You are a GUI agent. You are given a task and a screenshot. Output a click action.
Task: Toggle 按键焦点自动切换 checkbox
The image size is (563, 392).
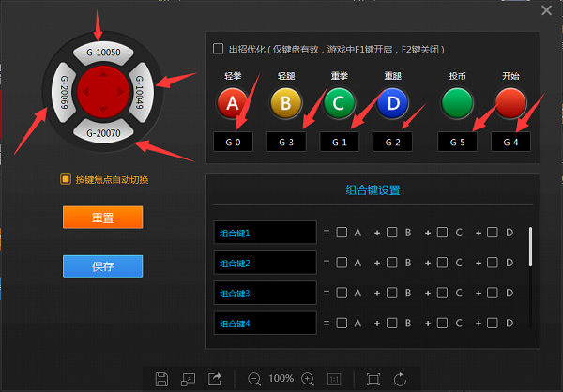66,179
